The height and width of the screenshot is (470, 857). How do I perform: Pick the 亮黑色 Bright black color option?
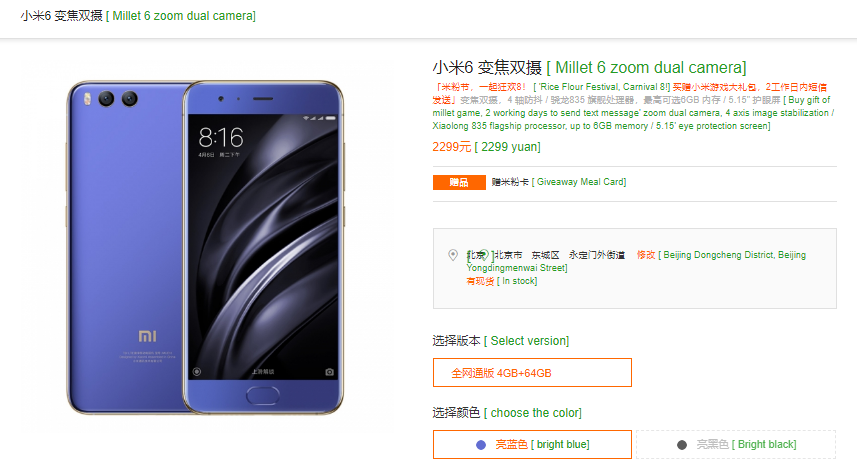[x=736, y=444]
